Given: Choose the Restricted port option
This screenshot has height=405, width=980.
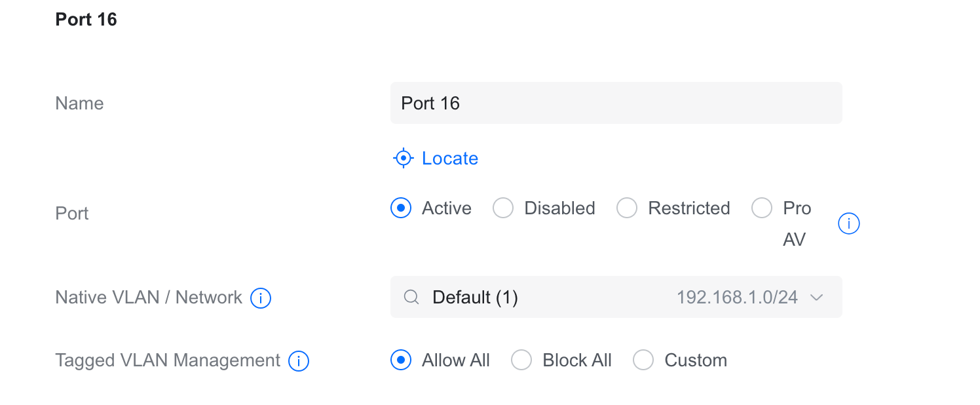Looking at the screenshot, I should 627,208.
